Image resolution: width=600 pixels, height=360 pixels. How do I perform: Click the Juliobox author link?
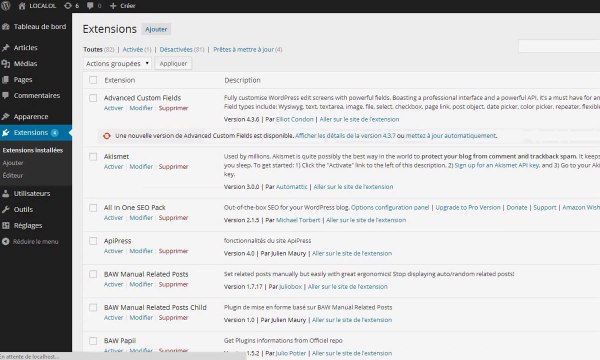pyautogui.click(x=290, y=287)
